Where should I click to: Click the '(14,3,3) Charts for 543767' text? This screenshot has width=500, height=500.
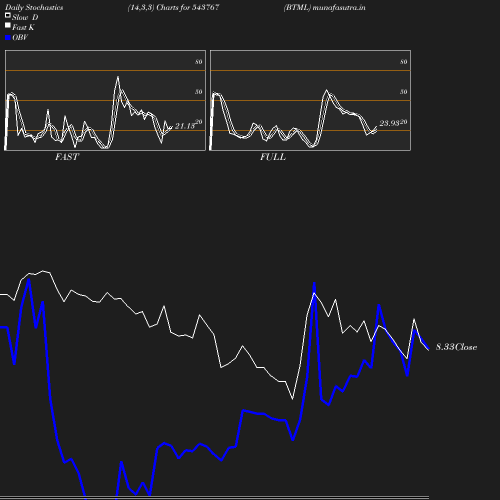click(x=173, y=7)
